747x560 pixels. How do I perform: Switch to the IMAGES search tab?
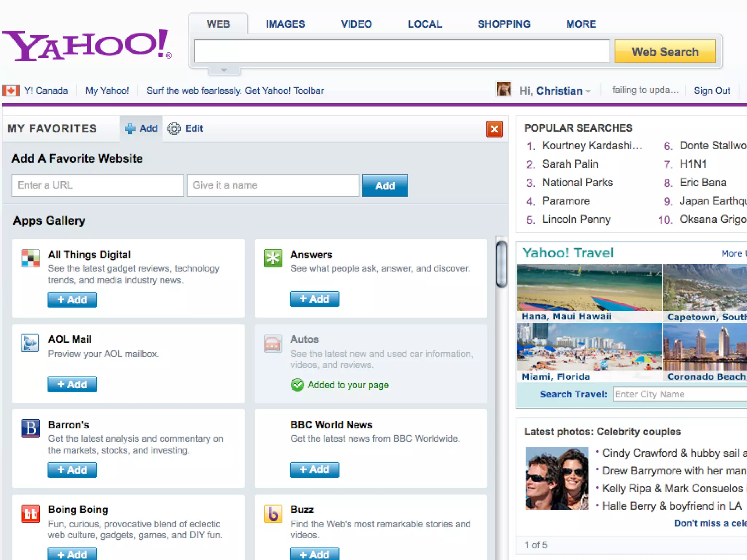point(285,24)
